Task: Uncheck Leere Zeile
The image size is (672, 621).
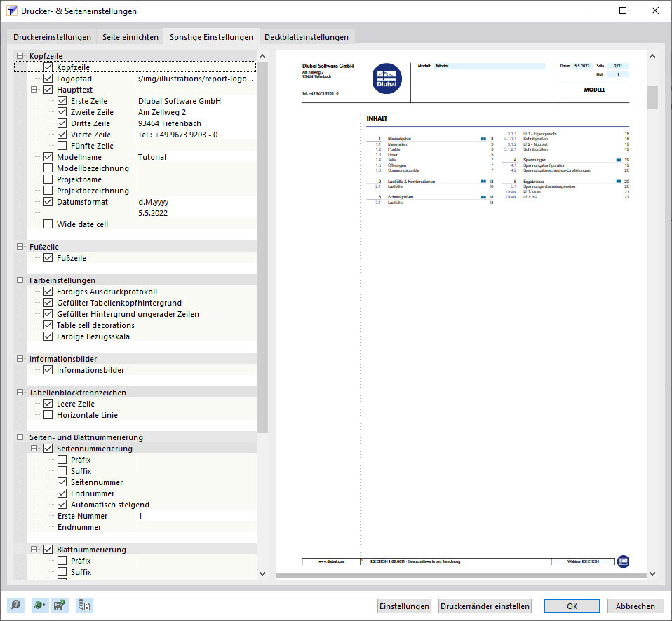Action: [48, 404]
